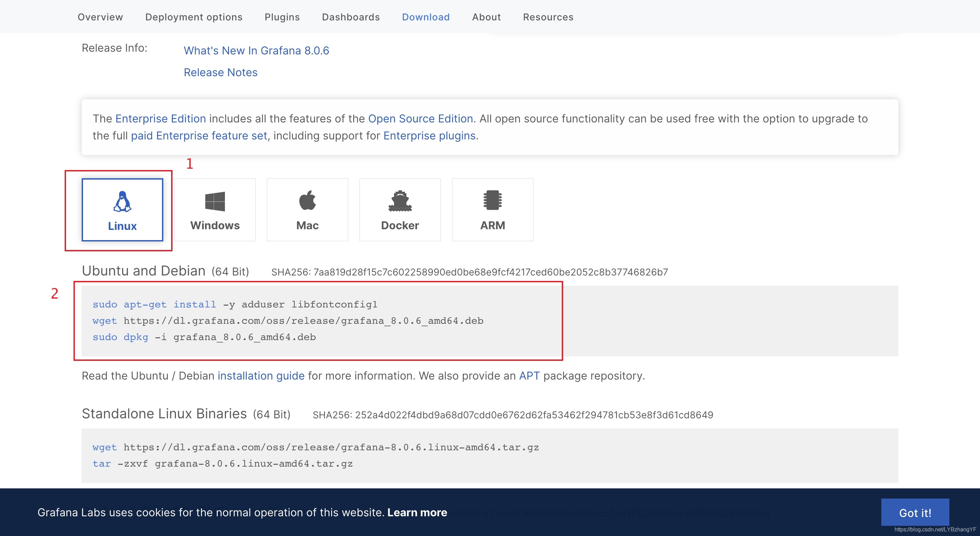Go to the About menu item
The height and width of the screenshot is (536, 980).
pyautogui.click(x=487, y=17)
